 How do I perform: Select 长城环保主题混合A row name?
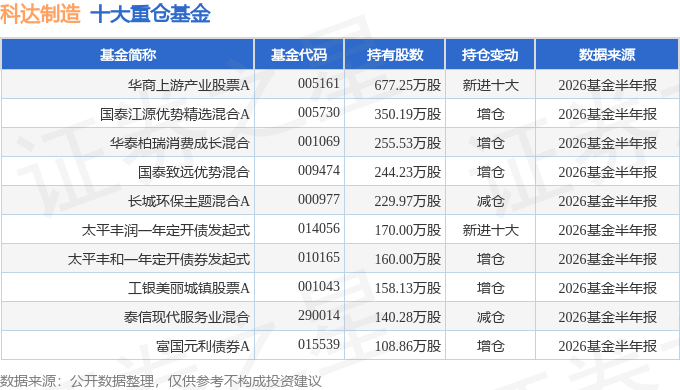coord(189,201)
